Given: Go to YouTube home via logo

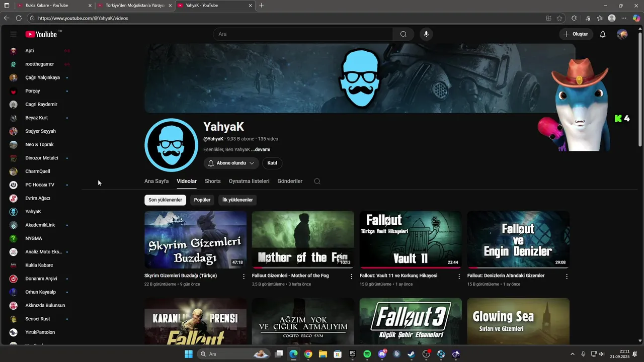Looking at the screenshot, I should pos(41,34).
